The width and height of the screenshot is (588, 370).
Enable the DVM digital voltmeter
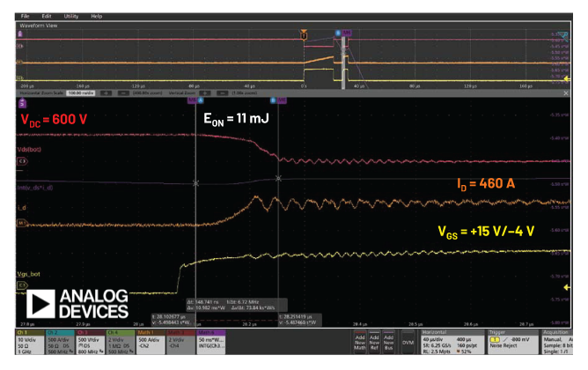tap(407, 339)
